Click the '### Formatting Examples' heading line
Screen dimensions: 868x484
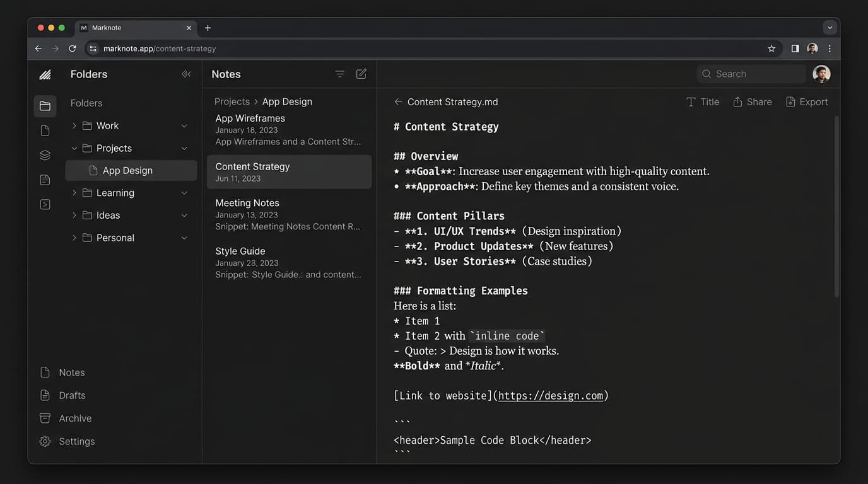pos(460,291)
